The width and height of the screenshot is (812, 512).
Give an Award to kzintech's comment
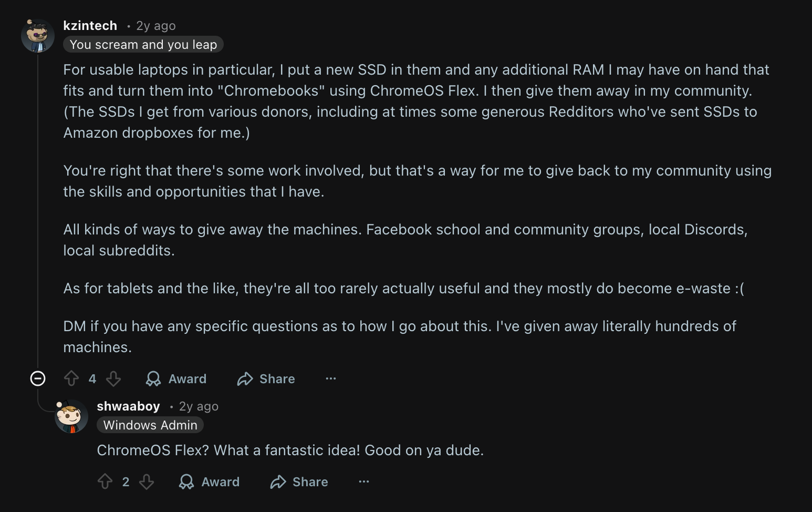[x=176, y=378]
